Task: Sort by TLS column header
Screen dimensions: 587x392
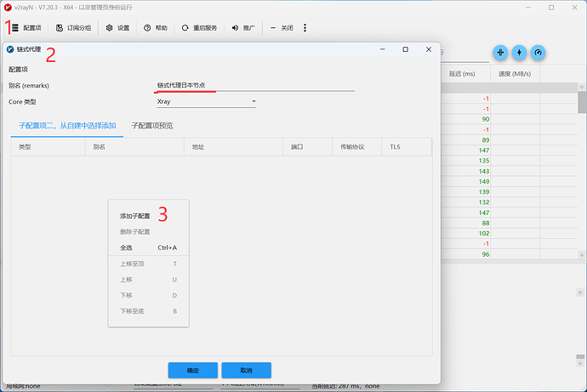Action: [x=407, y=147]
